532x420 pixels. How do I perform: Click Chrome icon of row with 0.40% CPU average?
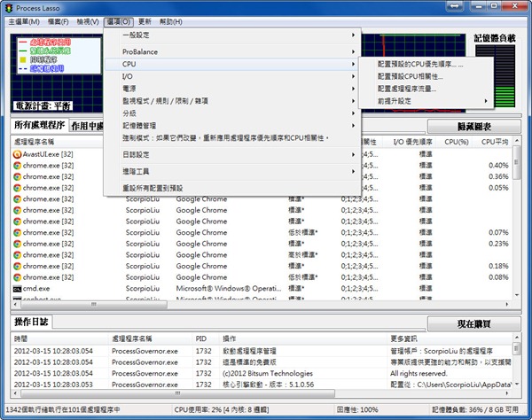point(17,166)
